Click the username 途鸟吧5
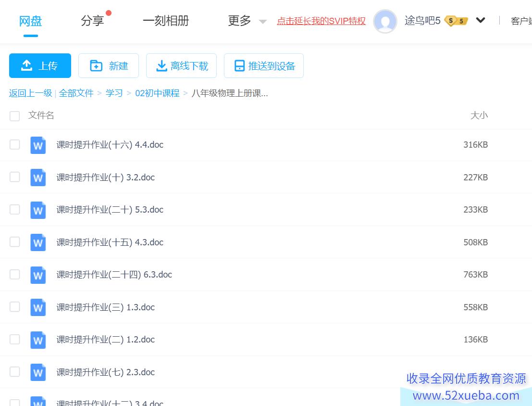532x406 pixels. click(x=422, y=21)
